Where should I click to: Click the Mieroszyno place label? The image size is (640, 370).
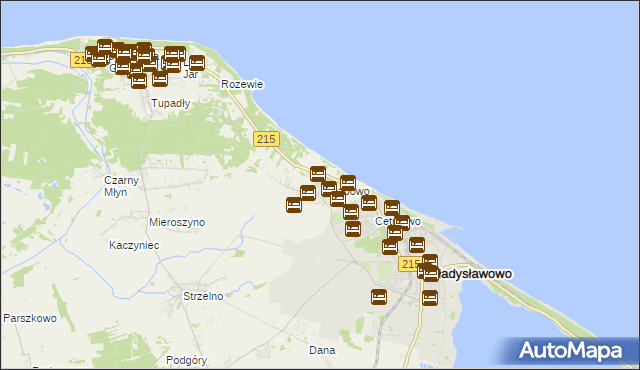pos(177,222)
